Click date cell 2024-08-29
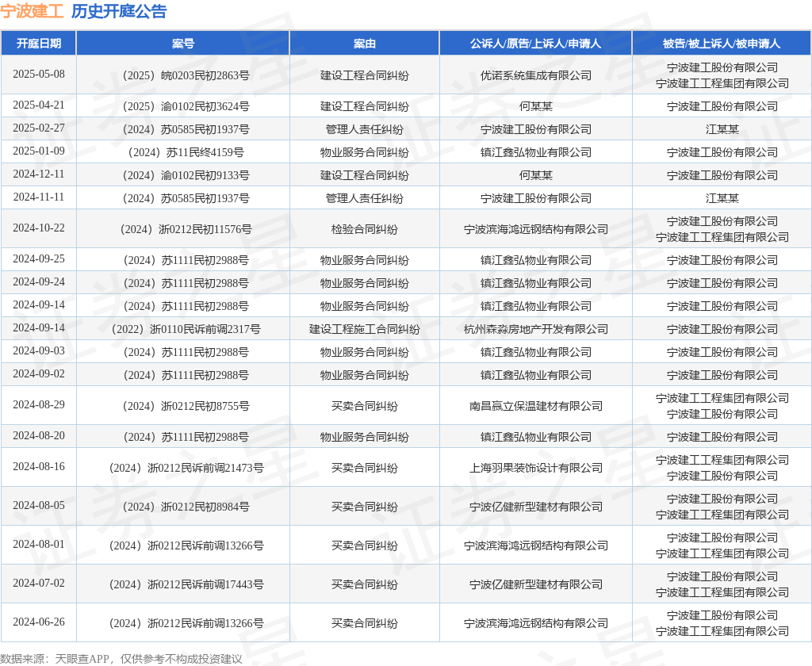Image resolution: width=812 pixels, height=666 pixels. pos(39,404)
